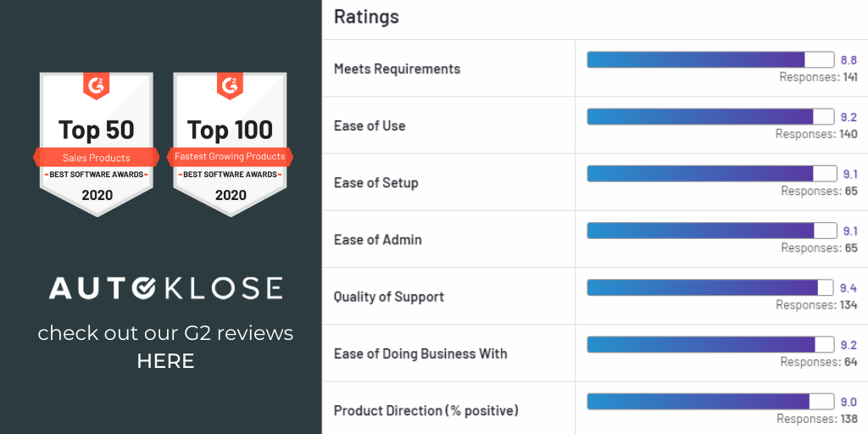Click the G2 logo on Top 100 badge
The image size is (868, 434).
pyautogui.click(x=230, y=86)
